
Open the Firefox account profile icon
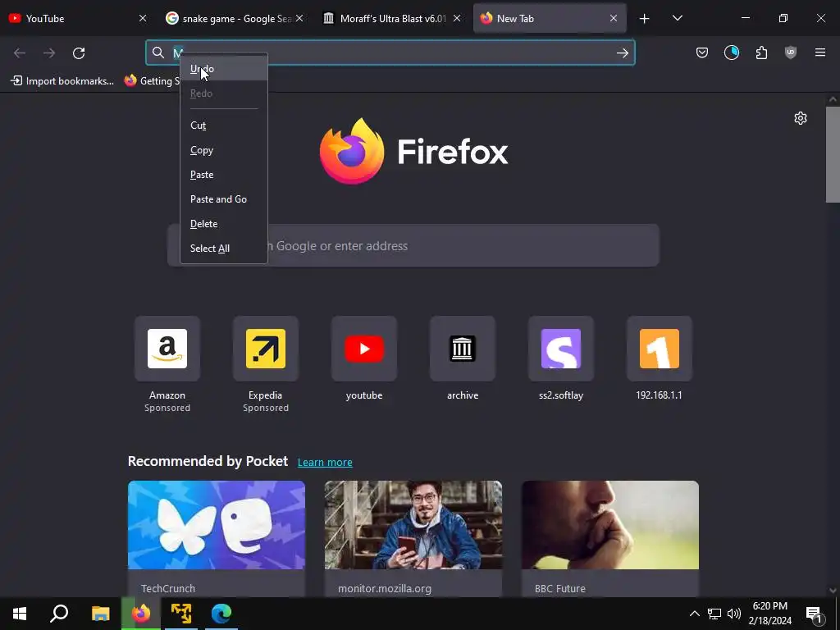(731, 52)
